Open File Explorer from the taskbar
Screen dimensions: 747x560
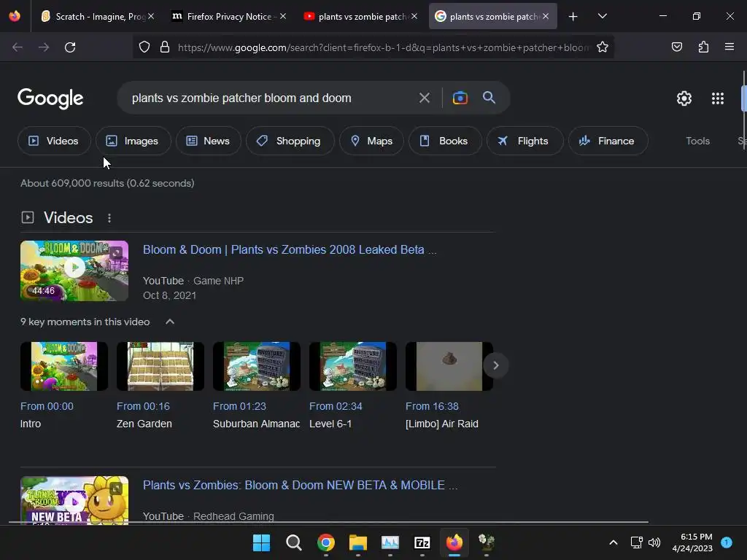(x=357, y=542)
